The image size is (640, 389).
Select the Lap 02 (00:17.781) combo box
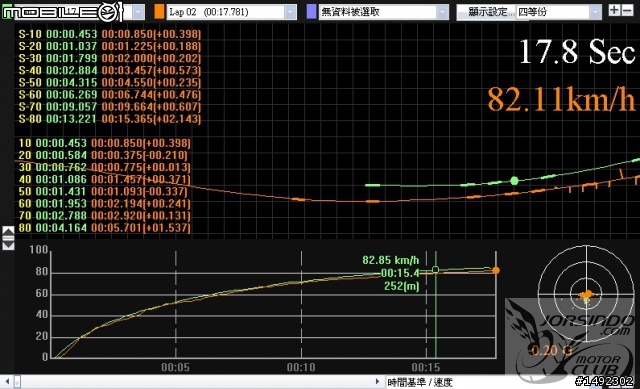[x=231, y=12]
